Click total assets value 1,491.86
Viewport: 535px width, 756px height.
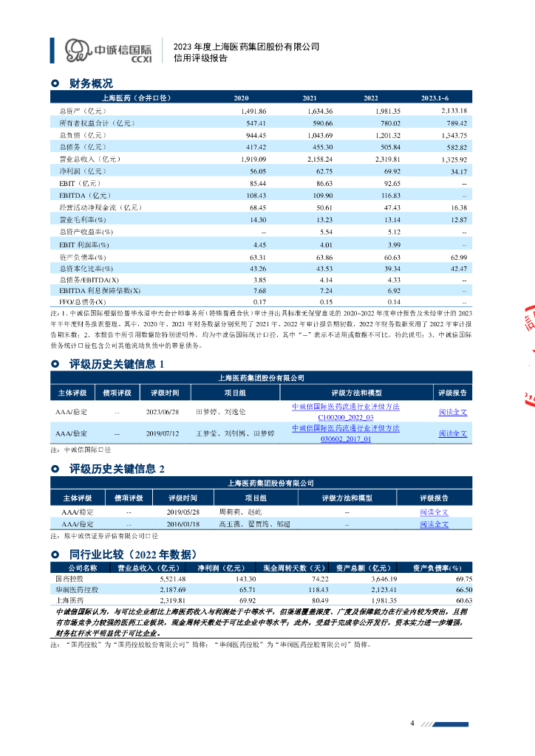pyautogui.click(x=253, y=111)
